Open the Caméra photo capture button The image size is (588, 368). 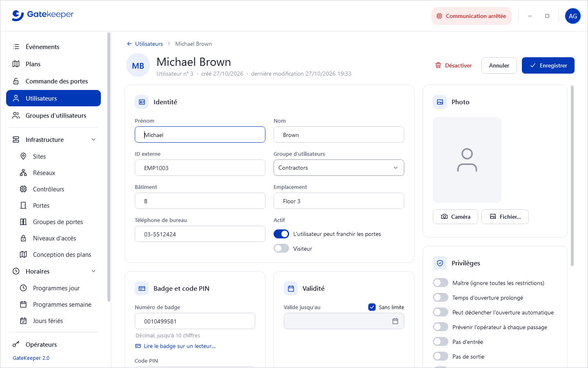(455, 217)
